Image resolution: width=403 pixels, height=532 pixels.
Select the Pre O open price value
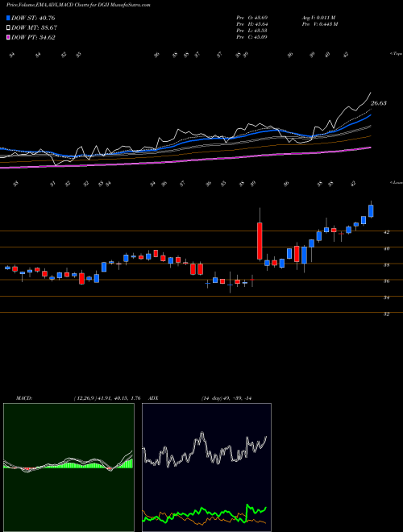point(252,18)
